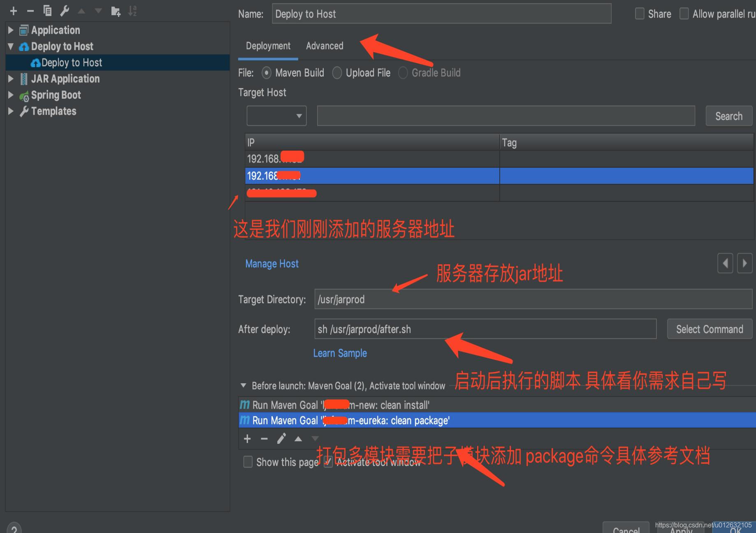Click the Target Host search field
Screen dimensions: 756x533
click(x=506, y=116)
